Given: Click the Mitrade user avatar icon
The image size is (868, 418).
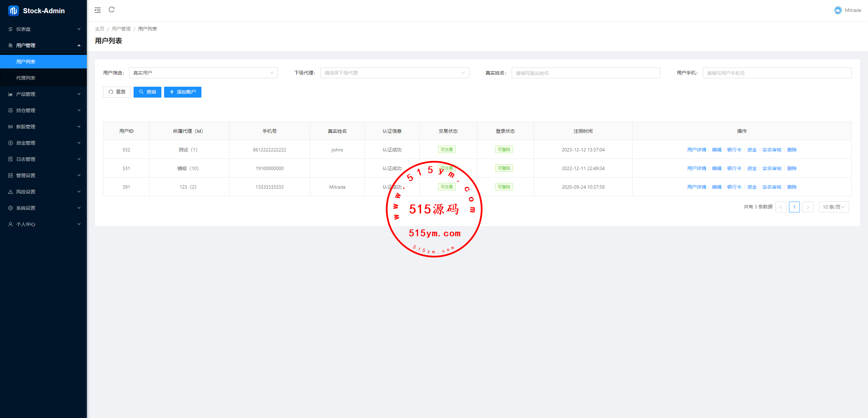Looking at the screenshot, I should coord(838,10).
